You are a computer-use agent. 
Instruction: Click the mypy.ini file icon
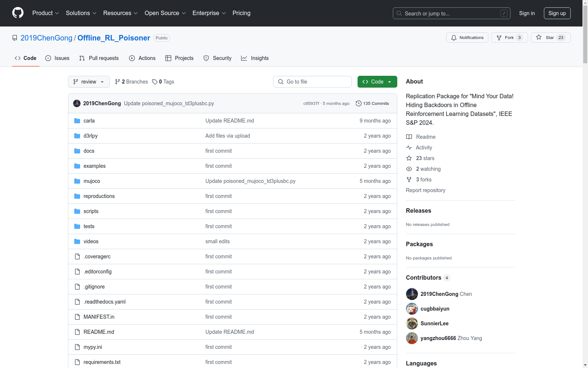coord(77,347)
